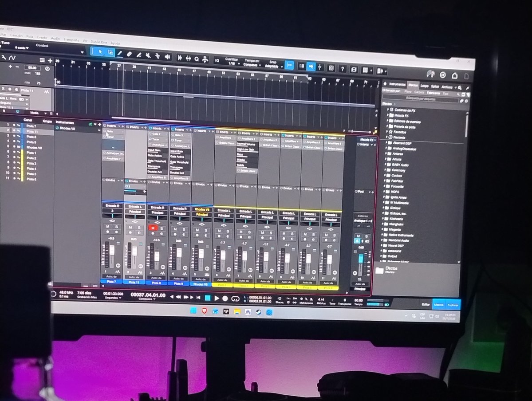Screen dimensions: 532x401
Task: Open File Explorer from taskbar
Action: tap(237, 311)
